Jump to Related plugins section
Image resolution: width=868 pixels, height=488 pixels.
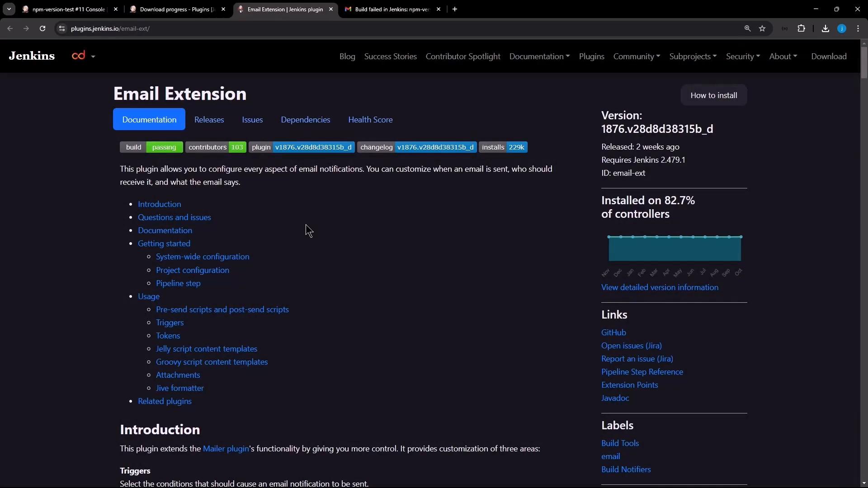pos(165,401)
